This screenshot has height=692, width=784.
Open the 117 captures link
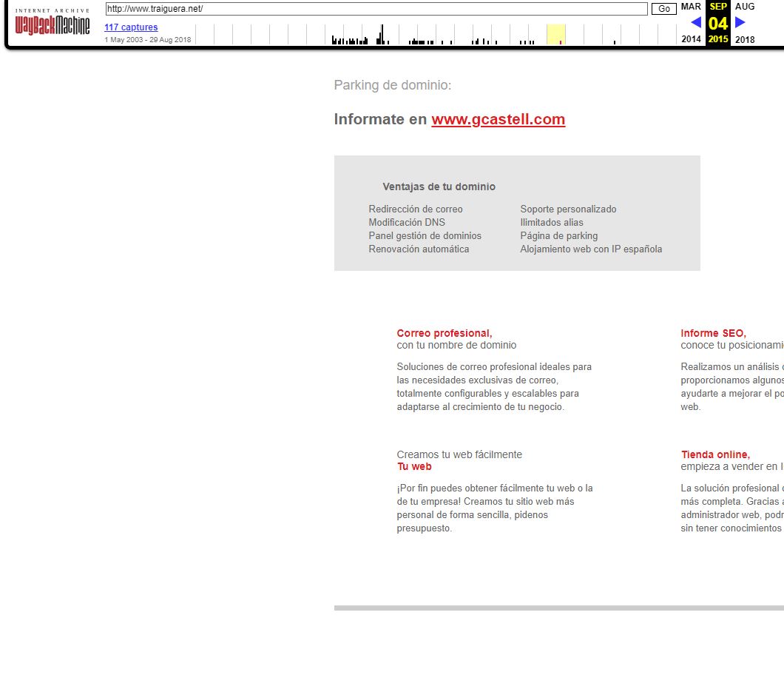click(x=131, y=27)
